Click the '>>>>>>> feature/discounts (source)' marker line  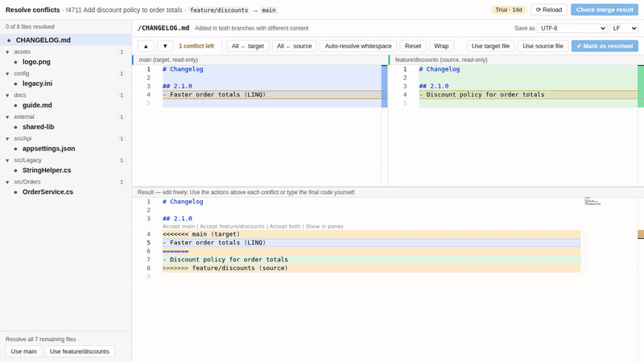371,268
